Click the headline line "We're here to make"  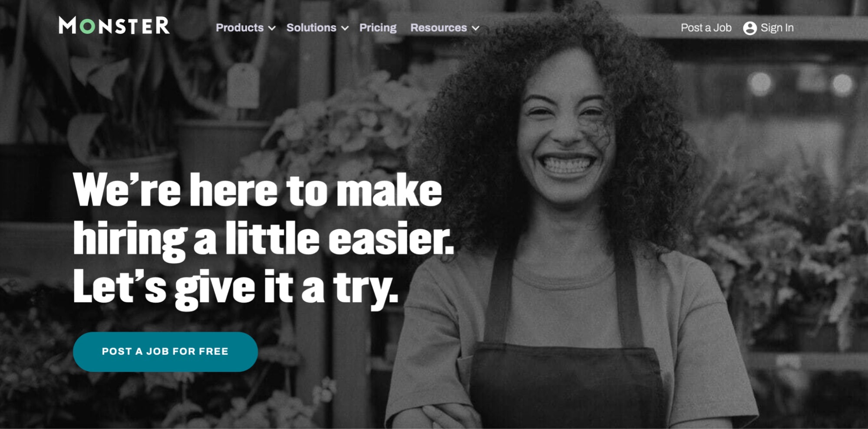[257, 190]
